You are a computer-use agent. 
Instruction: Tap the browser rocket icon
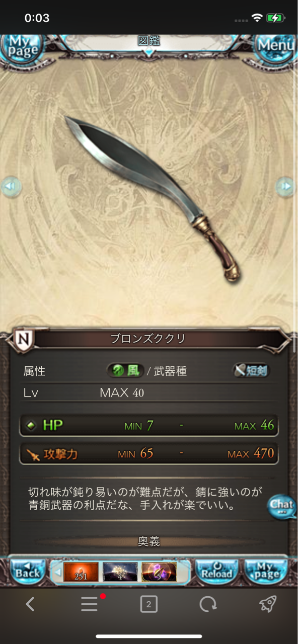[268, 604]
